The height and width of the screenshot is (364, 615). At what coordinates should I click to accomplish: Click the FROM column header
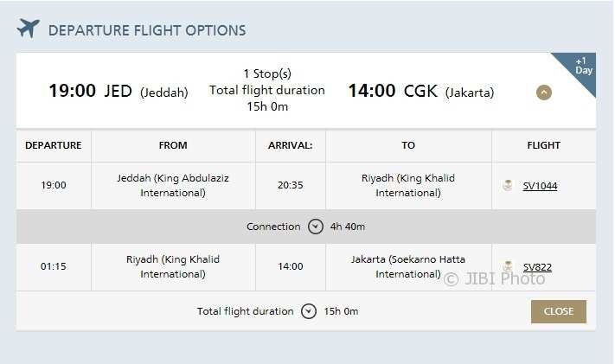(173, 145)
